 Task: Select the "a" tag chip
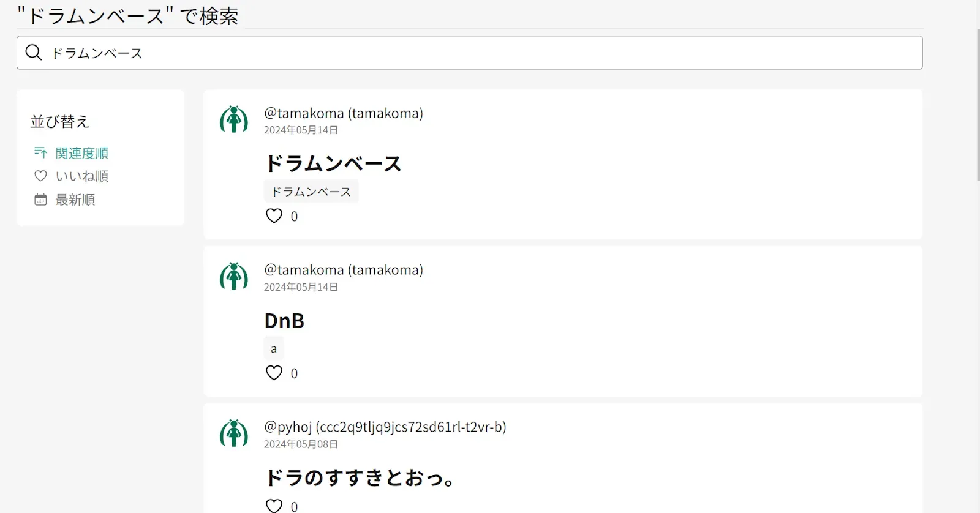(274, 349)
